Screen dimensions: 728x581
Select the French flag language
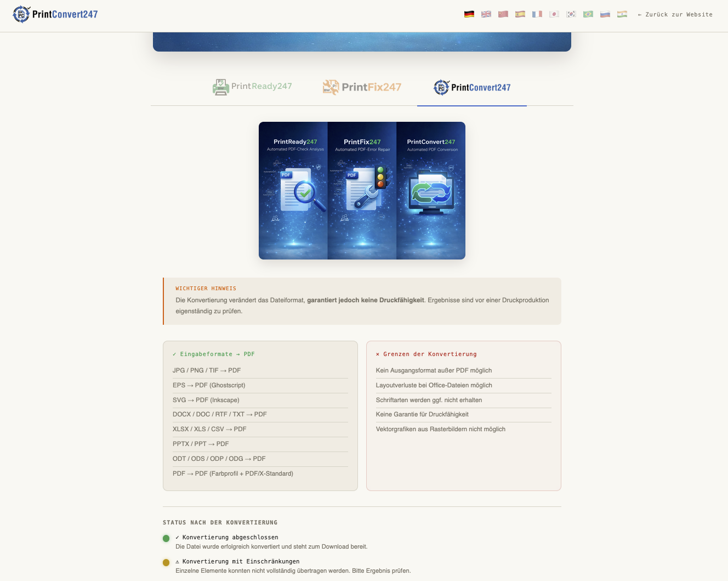click(537, 14)
